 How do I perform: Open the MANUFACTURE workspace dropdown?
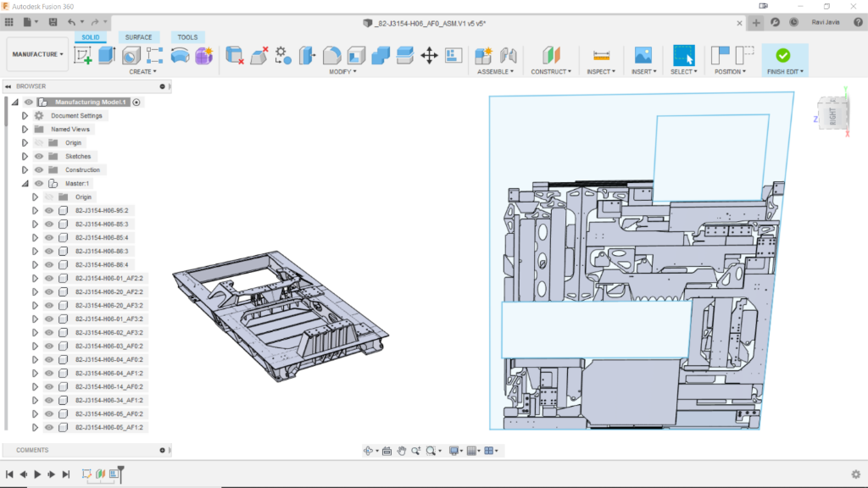(37, 54)
